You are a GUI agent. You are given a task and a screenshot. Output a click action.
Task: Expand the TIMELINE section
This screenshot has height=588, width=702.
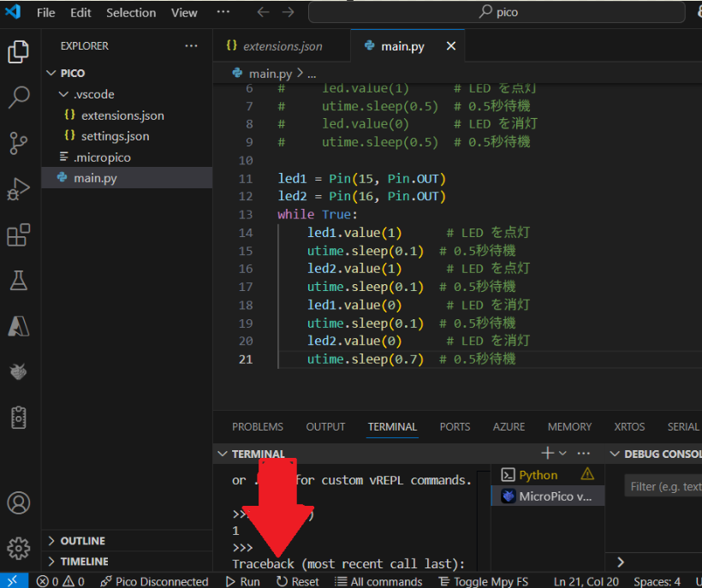coord(51,561)
